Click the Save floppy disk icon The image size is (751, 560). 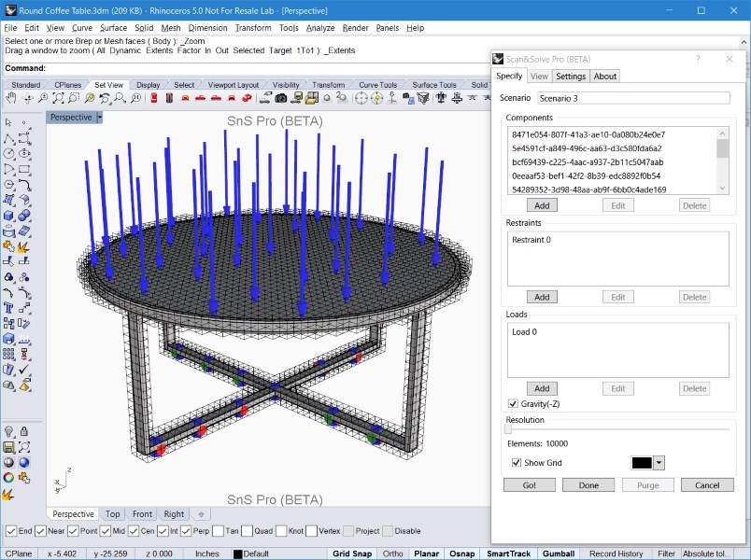8,447
